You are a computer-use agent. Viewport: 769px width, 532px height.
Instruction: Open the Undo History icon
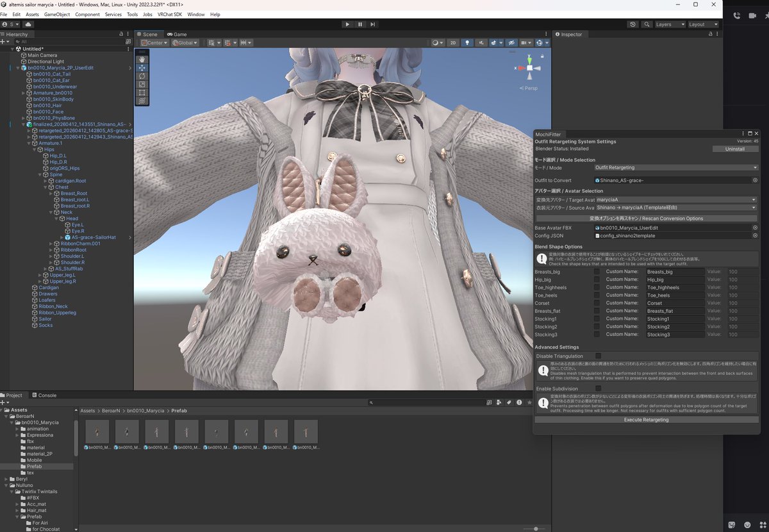[633, 24]
